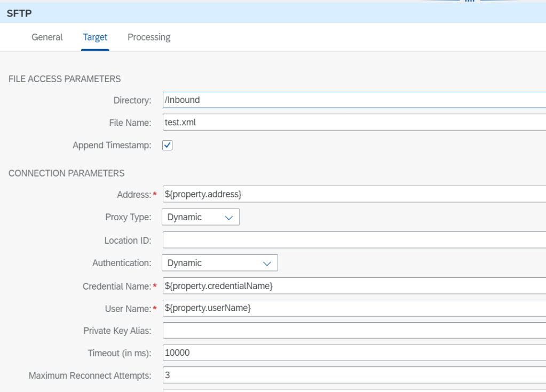Open the Processing tab
The height and width of the screenshot is (392, 546).
[149, 37]
